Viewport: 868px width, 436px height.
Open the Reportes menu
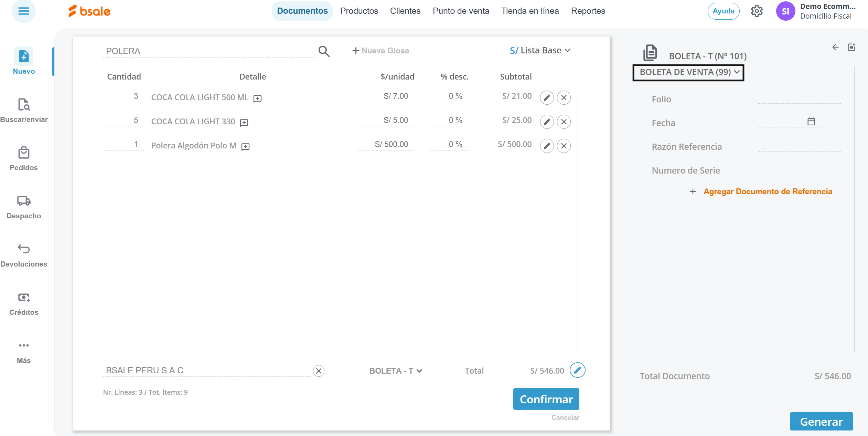coord(588,11)
